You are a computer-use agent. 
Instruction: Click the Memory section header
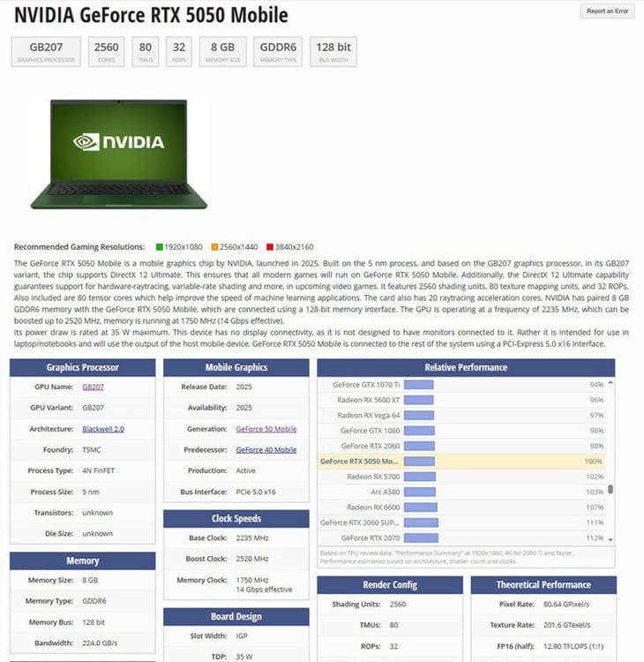tap(83, 560)
